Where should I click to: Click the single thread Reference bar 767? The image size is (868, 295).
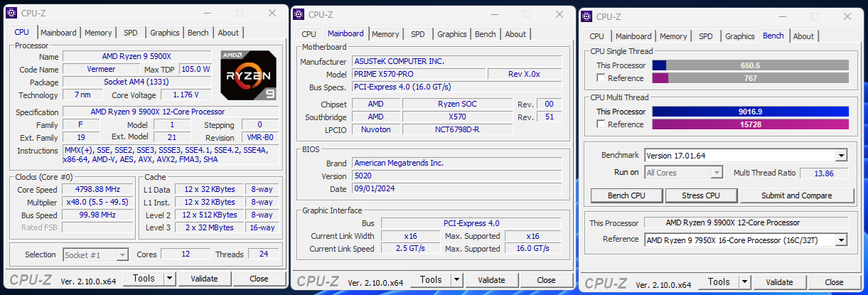point(750,78)
